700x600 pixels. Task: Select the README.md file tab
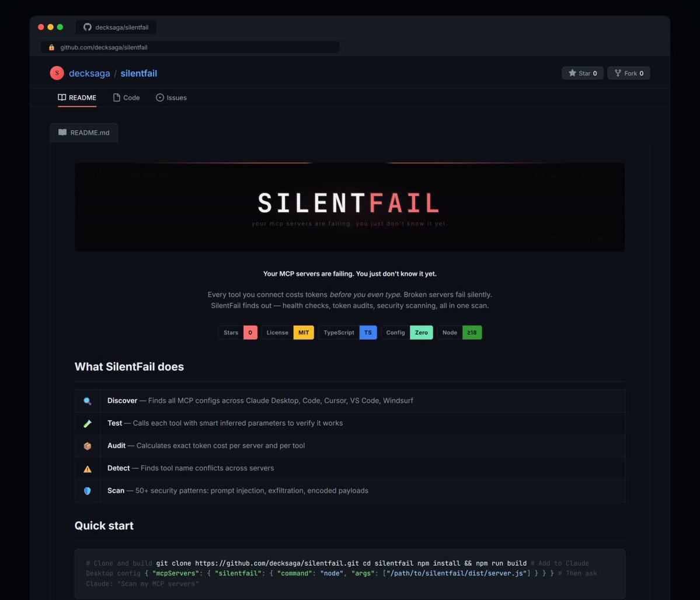point(84,132)
